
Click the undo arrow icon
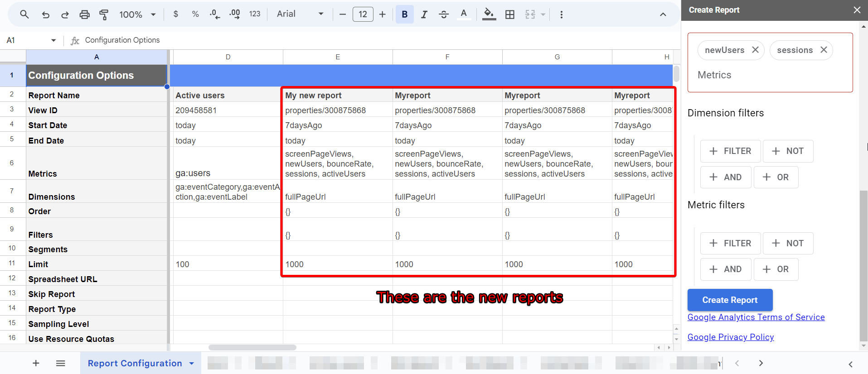[45, 14]
